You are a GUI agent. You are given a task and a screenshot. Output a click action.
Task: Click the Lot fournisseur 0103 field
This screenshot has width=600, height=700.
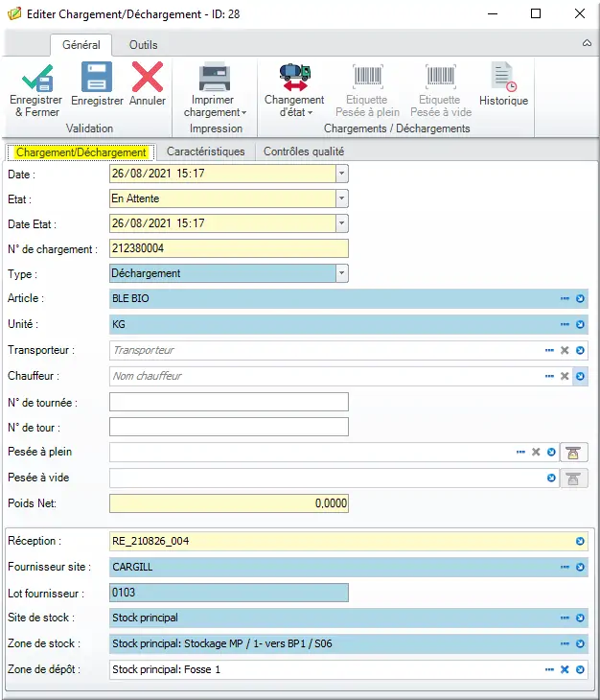point(229,593)
